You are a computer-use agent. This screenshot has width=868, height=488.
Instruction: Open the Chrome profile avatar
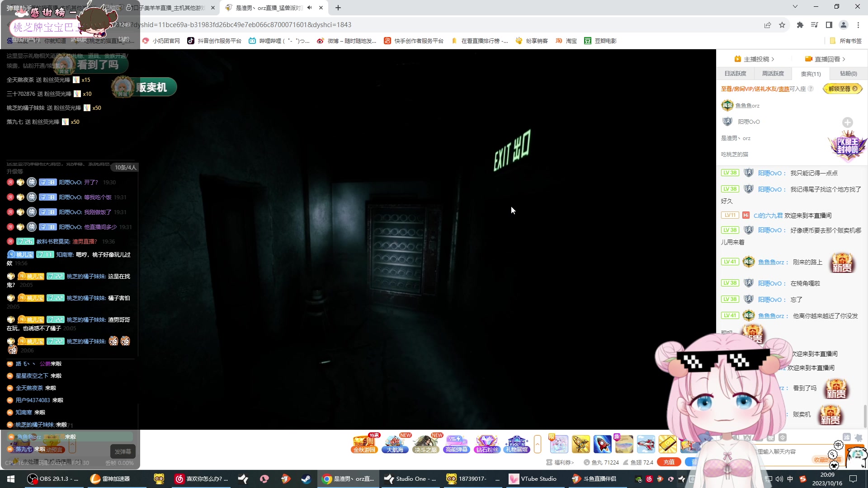(844, 25)
